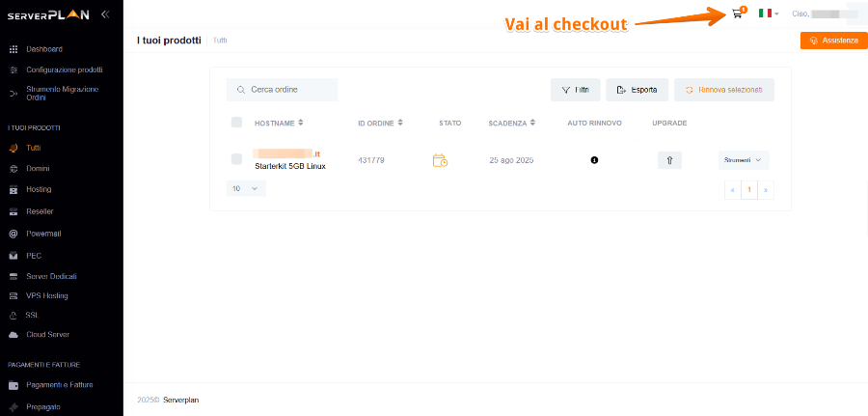Expand the Strumenti dropdown for the order
The height and width of the screenshot is (416, 868).
point(743,160)
